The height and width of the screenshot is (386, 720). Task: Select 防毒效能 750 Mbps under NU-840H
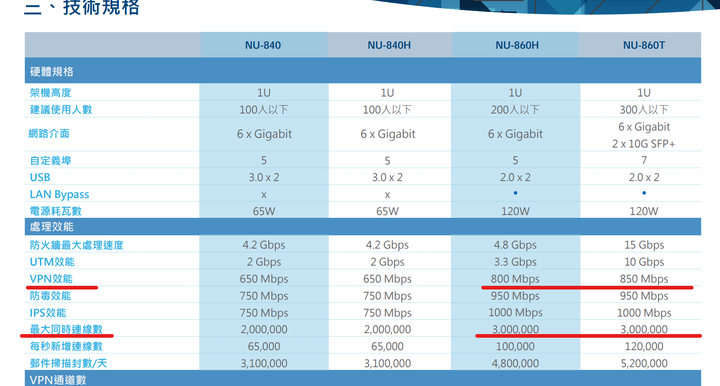(x=387, y=296)
